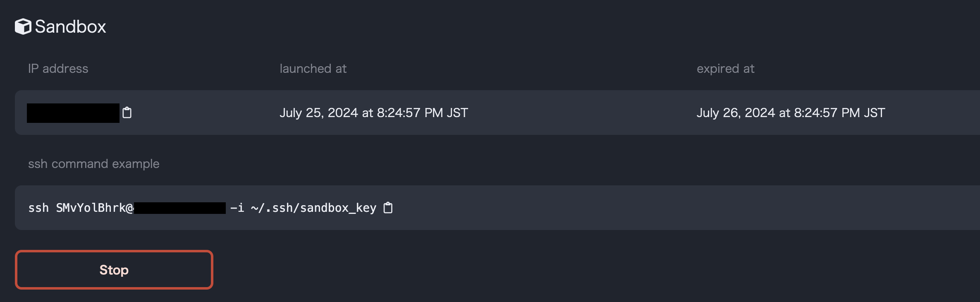The width and height of the screenshot is (980, 302).
Task: Click the "launched at" column label
Action: [x=313, y=68]
